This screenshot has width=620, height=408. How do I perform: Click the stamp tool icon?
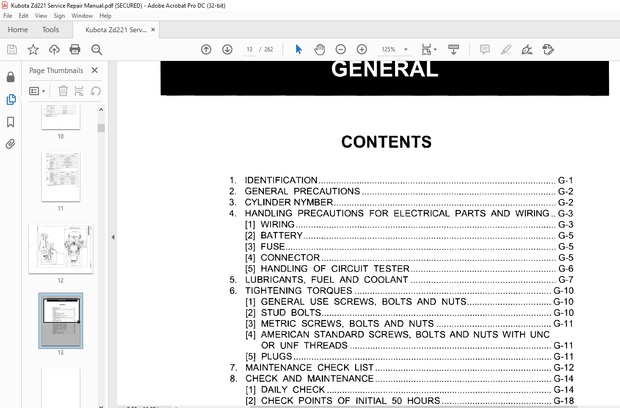tap(548, 49)
